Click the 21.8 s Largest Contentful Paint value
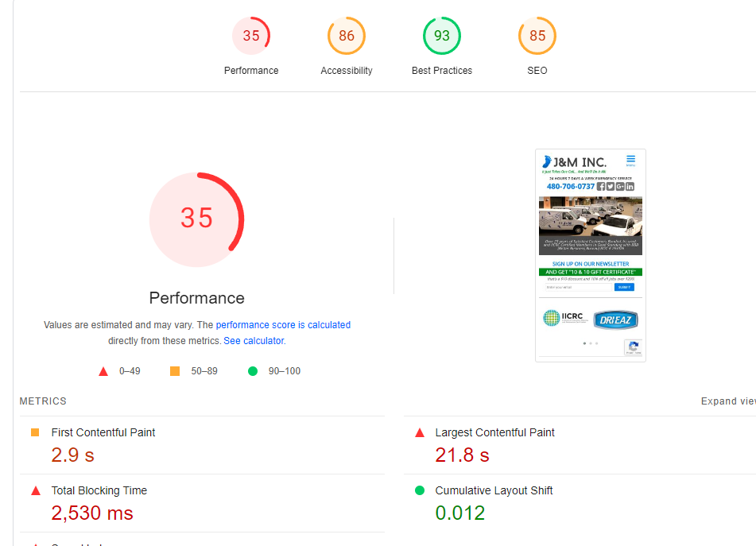The height and width of the screenshot is (546, 756). (x=462, y=455)
